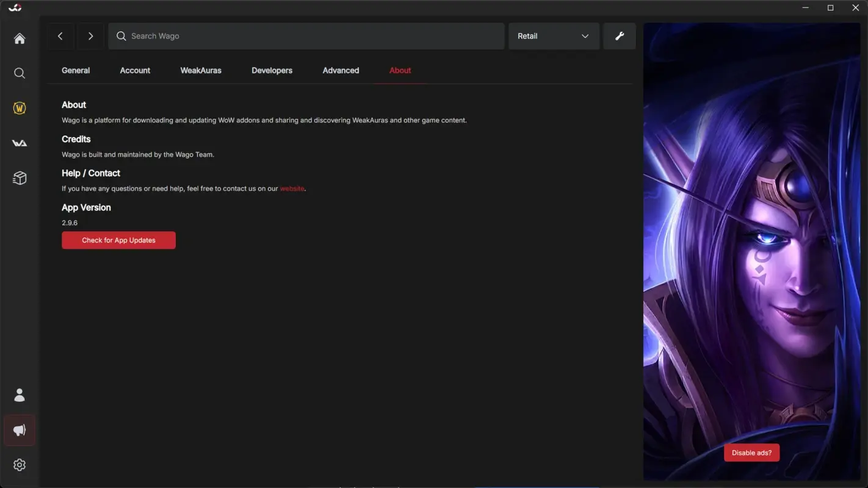
Task: Navigate back using the left arrow
Action: pos(60,36)
